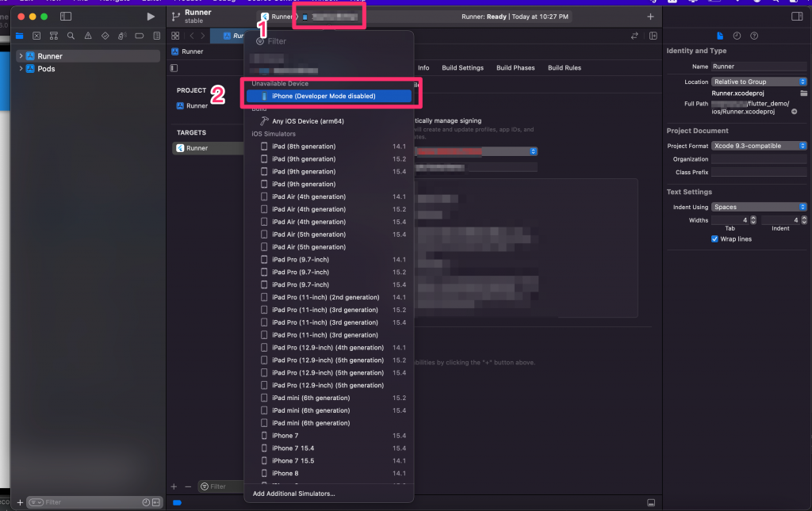The width and height of the screenshot is (812, 511).
Task: Toggle the Wrap lines checkbox
Action: pos(714,239)
